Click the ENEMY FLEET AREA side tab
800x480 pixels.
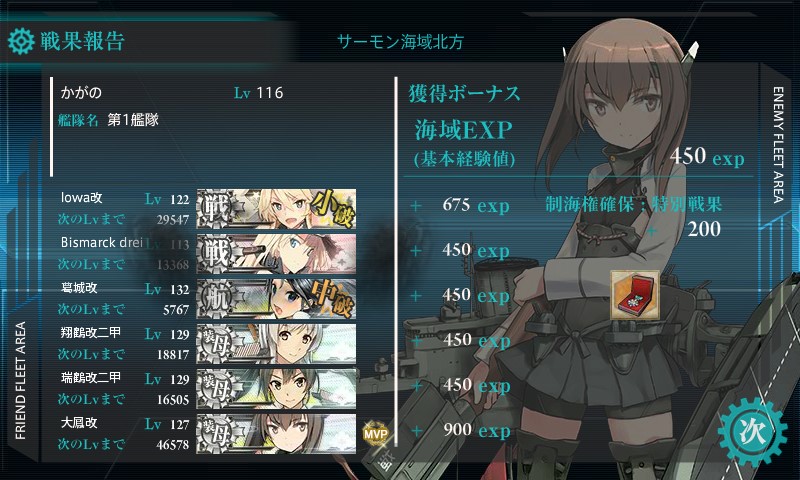779,145
